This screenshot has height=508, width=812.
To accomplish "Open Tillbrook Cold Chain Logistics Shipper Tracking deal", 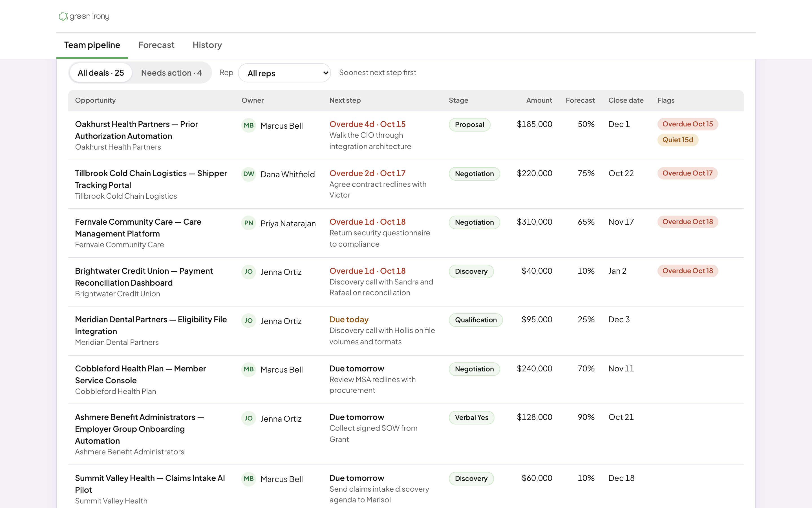I will click(x=151, y=179).
